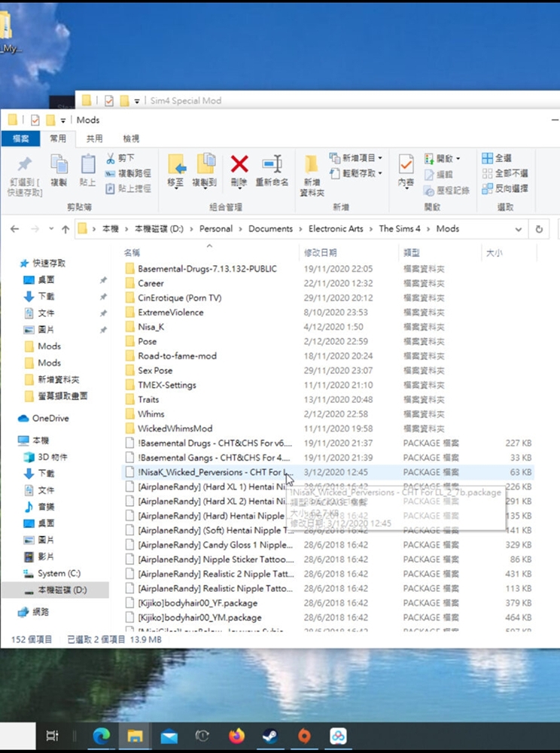560x753 pixels.
Task: Click Electronic Arts in the address path
Action: point(336,229)
